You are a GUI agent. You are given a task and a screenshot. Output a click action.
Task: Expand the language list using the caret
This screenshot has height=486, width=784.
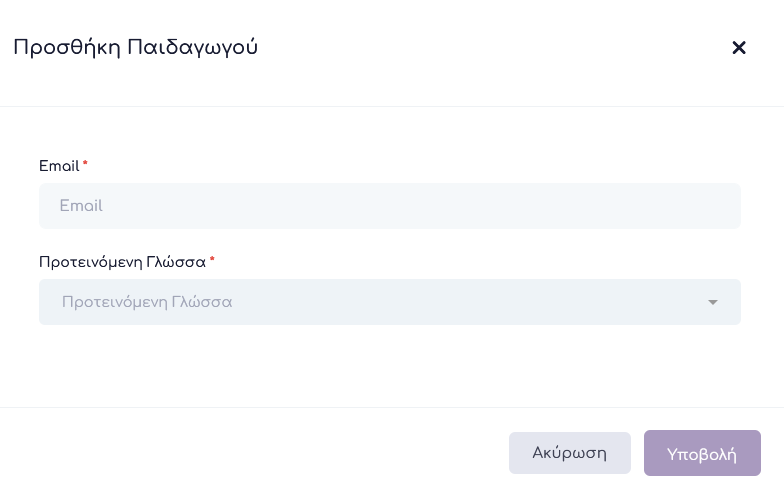pyautogui.click(x=713, y=302)
